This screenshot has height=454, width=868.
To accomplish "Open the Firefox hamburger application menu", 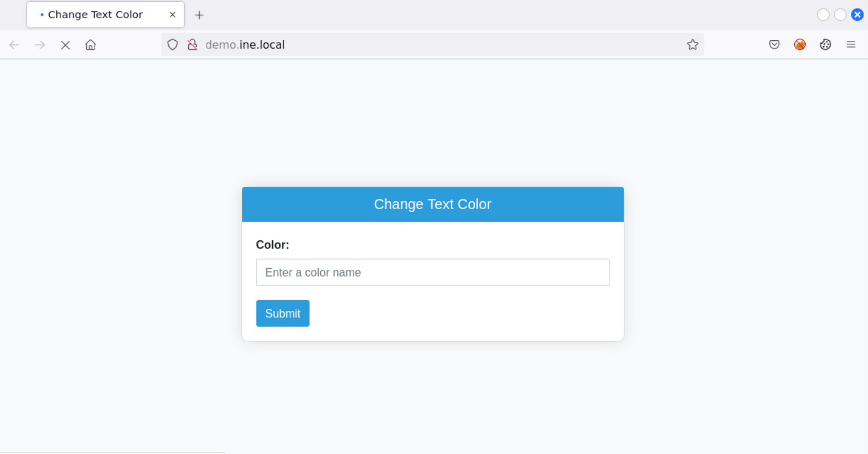I will click(x=851, y=45).
